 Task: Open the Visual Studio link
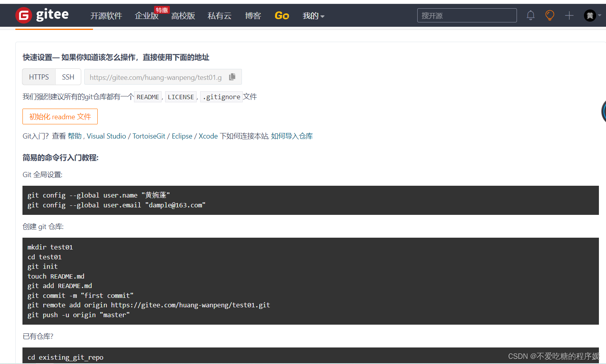106,136
